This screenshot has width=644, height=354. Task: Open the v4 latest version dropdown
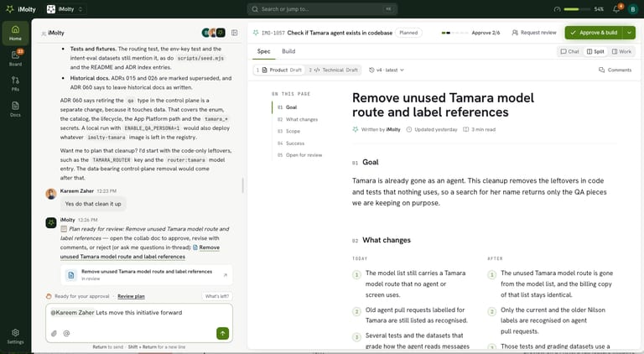pyautogui.click(x=387, y=70)
